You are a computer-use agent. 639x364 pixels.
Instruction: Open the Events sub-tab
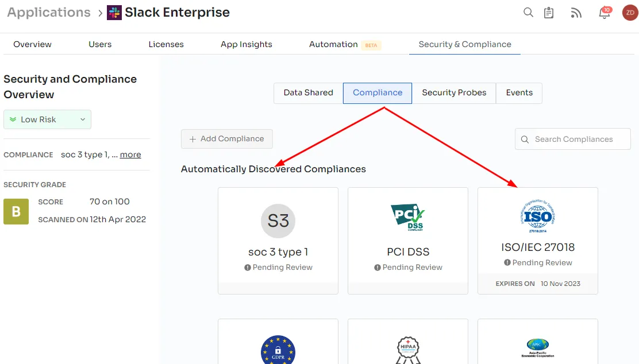click(519, 93)
